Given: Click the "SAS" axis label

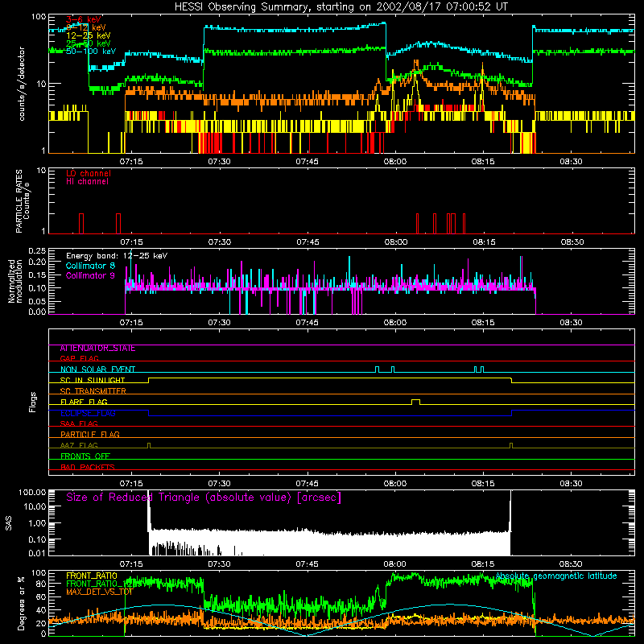Looking at the screenshot, I should pyautogui.click(x=9, y=523).
